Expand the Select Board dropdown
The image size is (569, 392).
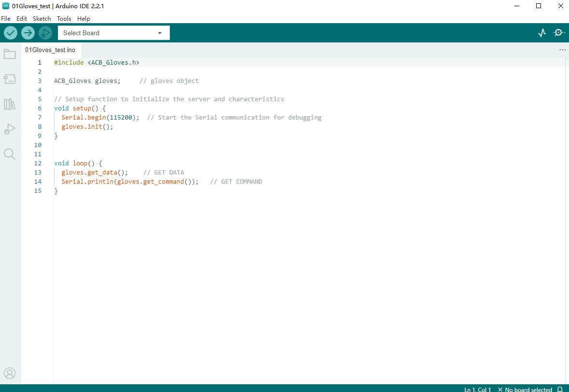pyautogui.click(x=114, y=33)
